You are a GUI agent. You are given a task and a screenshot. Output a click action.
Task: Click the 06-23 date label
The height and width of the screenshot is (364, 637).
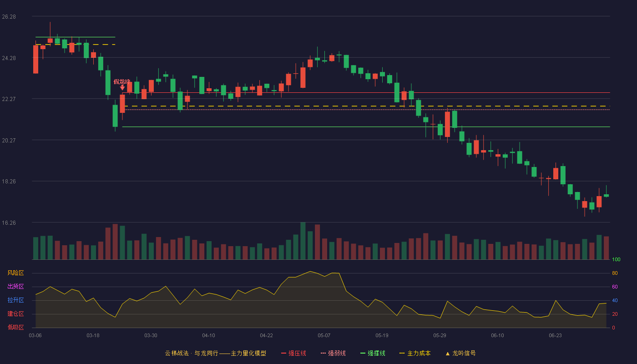(555, 335)
